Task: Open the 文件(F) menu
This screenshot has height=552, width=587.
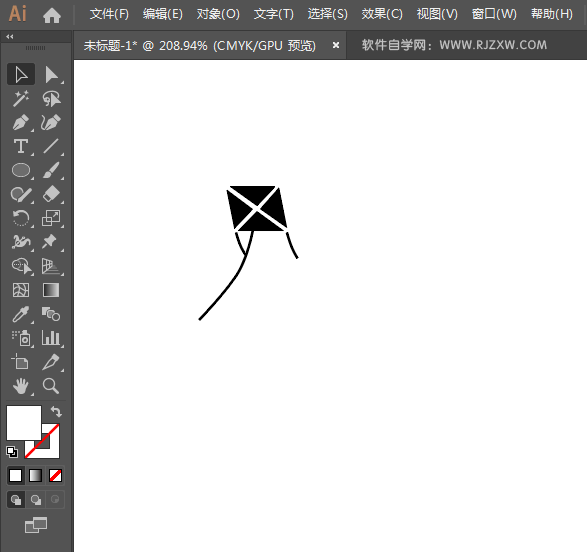Action: tap(109, 14)
